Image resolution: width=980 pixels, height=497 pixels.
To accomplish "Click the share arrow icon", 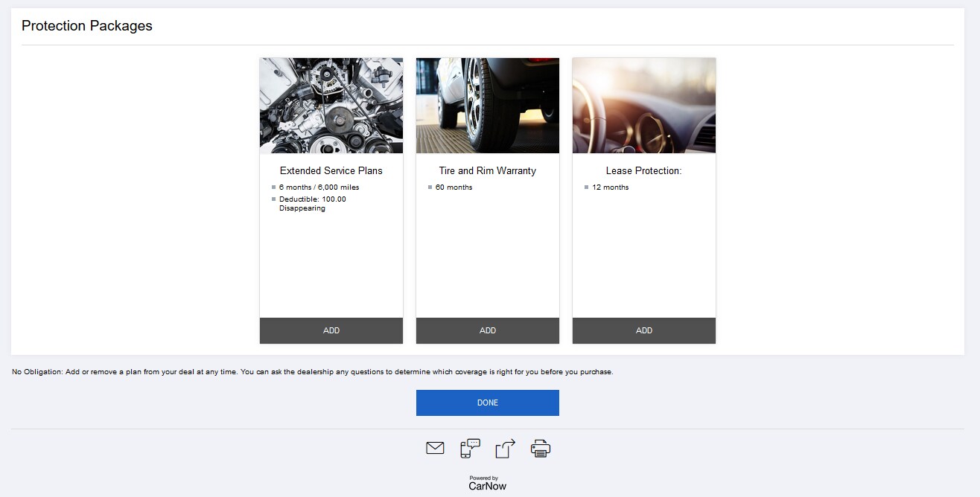I will tap(505, 448).
